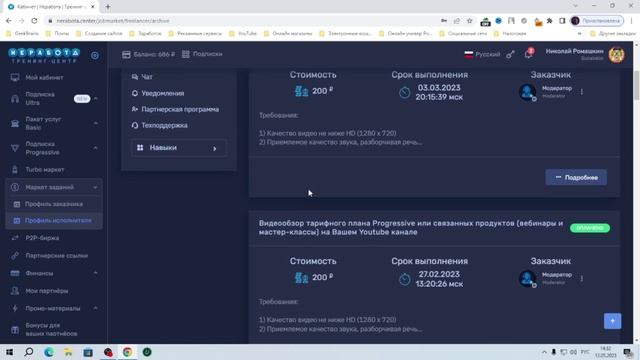Open Чат in profile menu
Image resolution: width=640 pixels, height=360 pixels.
[x=142, y=77]
